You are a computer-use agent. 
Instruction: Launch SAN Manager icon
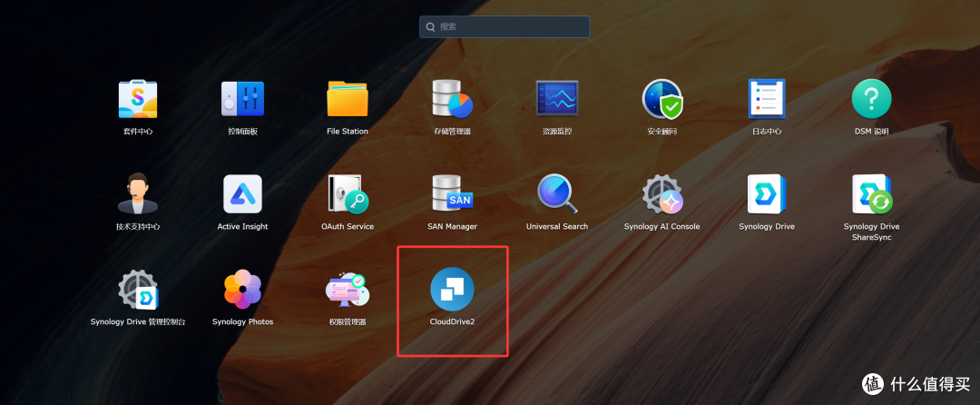[452, 193]
